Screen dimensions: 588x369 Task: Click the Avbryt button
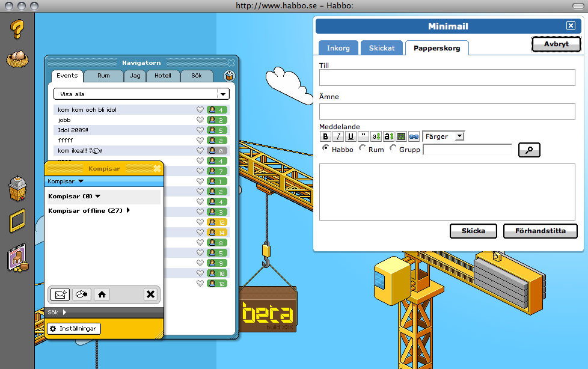click(x=557, y=44)
